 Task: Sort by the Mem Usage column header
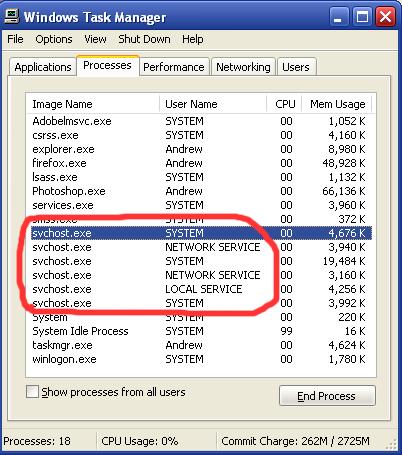pyautogui.click(x=337, y=104)
